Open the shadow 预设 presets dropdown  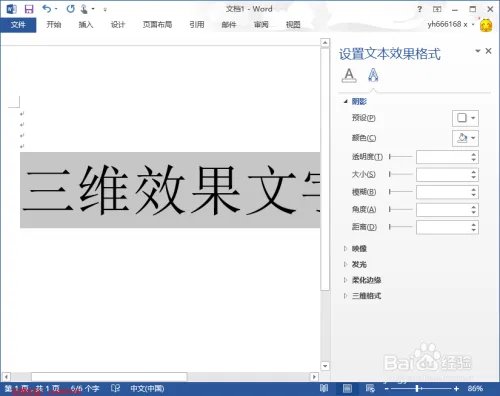(x=465, y=118)
